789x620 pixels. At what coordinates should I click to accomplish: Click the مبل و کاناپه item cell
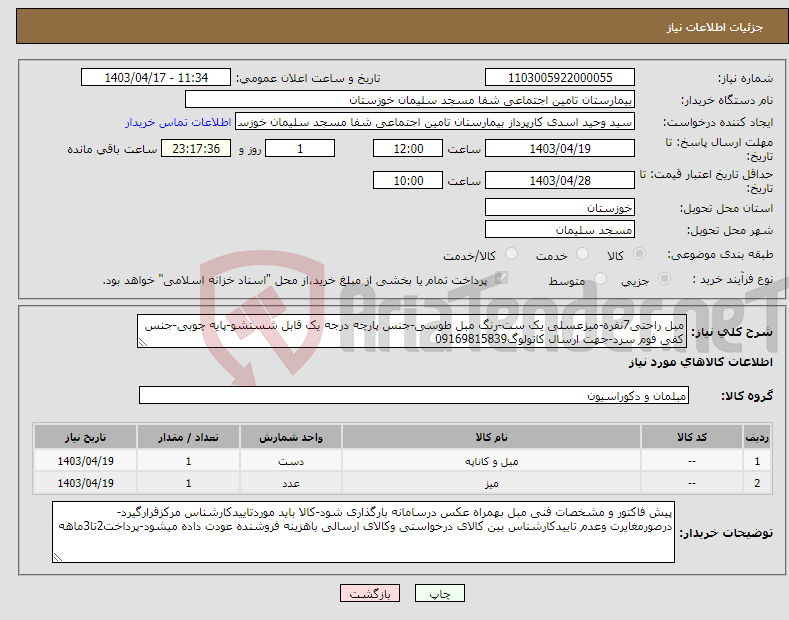coord(491,461)
